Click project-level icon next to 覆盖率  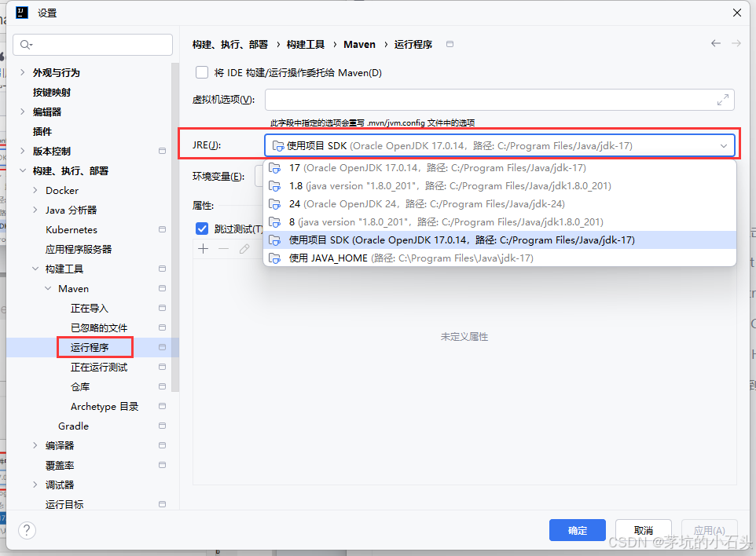click(x=162, y=465)
